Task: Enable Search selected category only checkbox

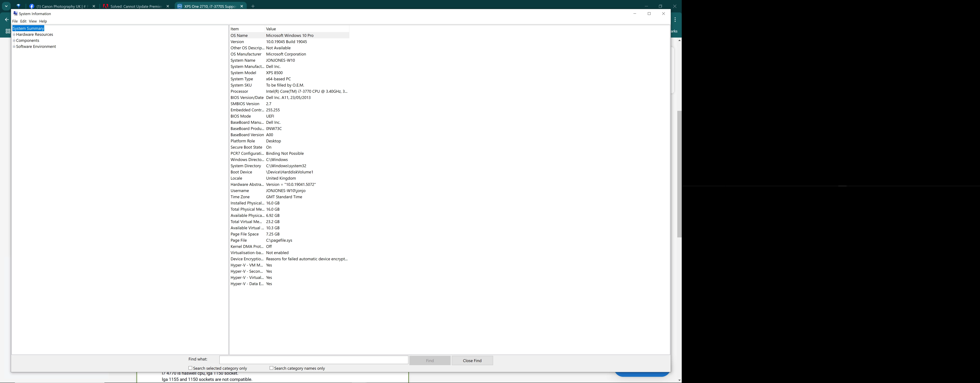Action: tap(190, 368)
